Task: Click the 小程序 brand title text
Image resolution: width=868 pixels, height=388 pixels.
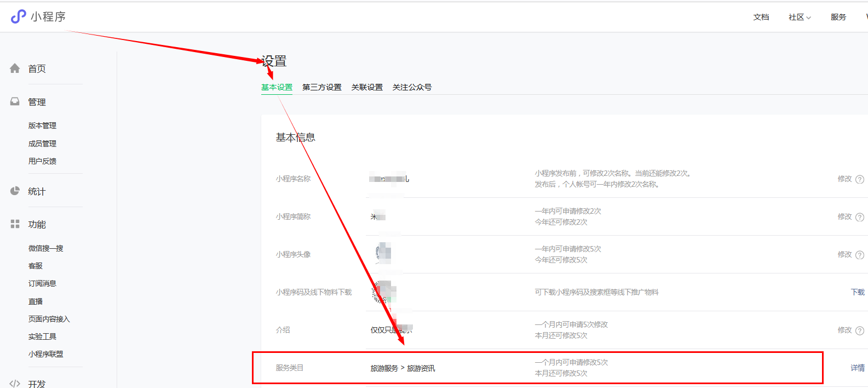Action: (48, 17)
